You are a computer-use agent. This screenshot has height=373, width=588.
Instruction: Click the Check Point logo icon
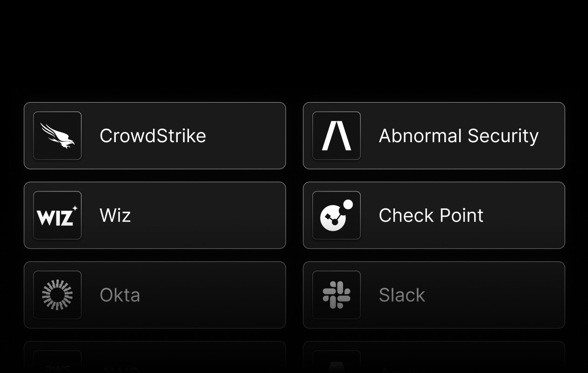[x=336, y=215]
